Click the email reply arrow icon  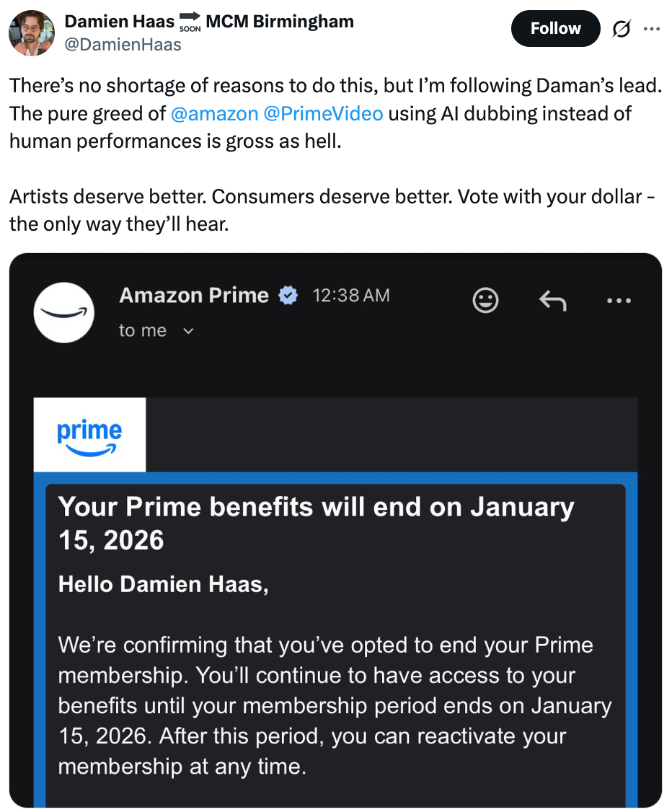552,300
